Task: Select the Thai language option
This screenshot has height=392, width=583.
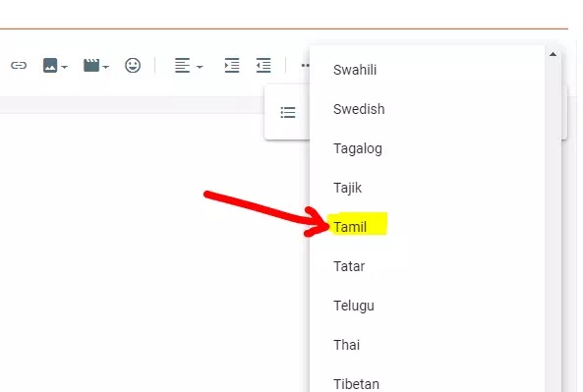Action: (x=427, y=345)
